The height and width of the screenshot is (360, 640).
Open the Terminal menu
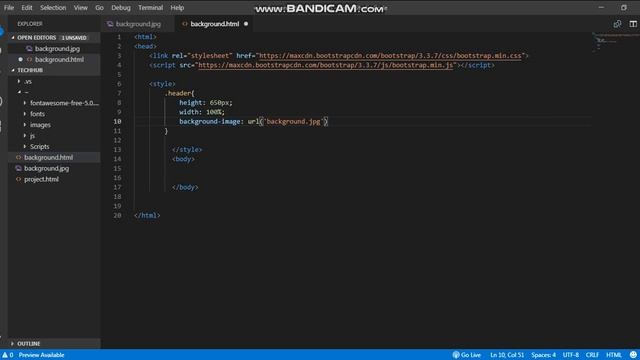coord(150,8)
